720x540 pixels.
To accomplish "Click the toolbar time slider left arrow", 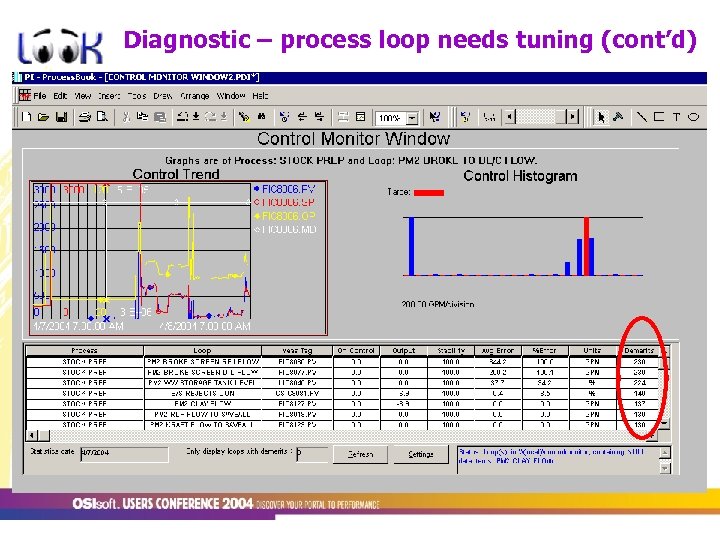I will (x=509, y=117).
